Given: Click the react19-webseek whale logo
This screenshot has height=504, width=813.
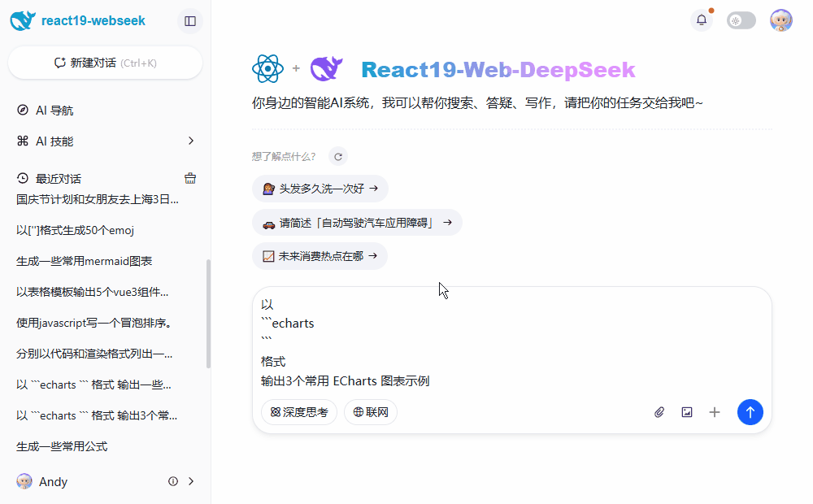Looking at the screenshot, I should 23,21.
